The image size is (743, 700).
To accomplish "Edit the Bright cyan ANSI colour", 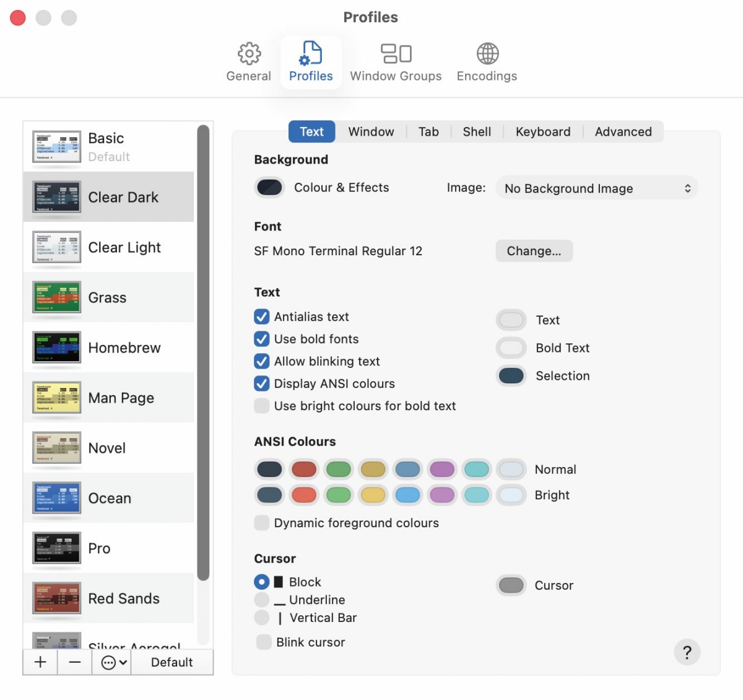I will click(x=477, y=494).
